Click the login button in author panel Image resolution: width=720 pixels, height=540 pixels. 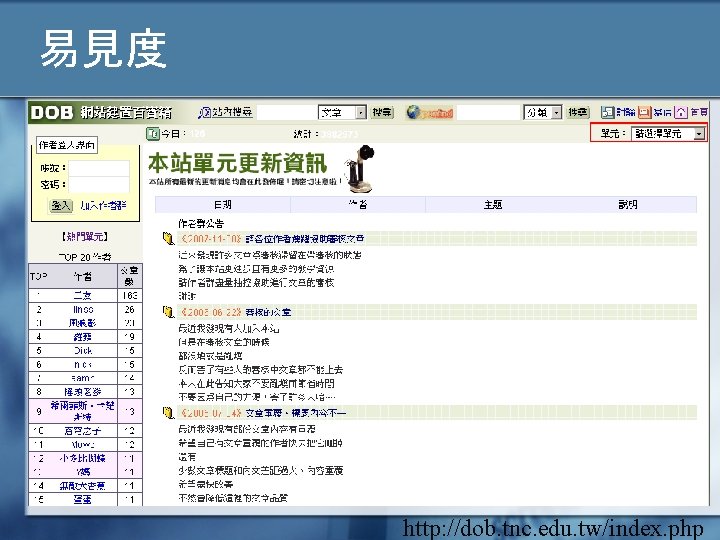(x=61, y=205)
